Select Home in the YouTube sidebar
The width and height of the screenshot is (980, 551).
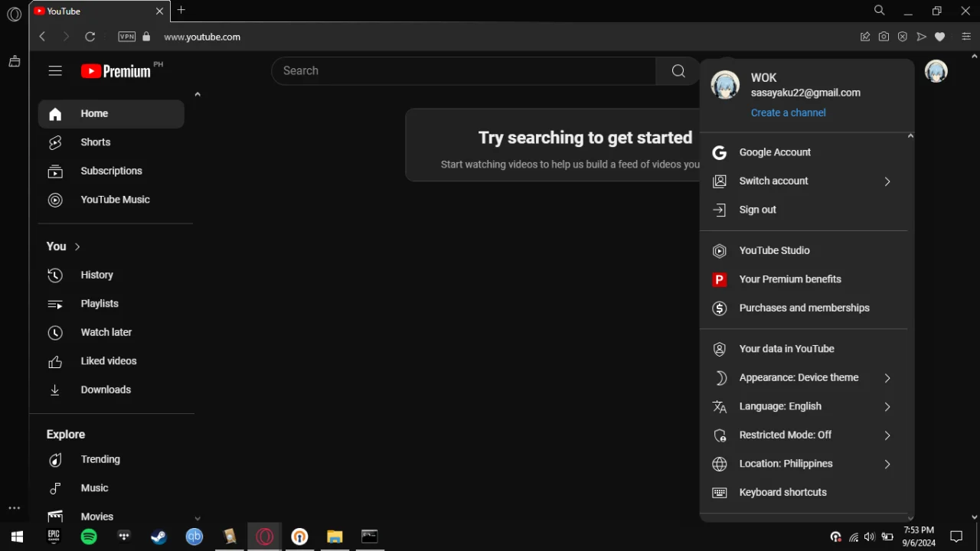[x=111, y=114]
